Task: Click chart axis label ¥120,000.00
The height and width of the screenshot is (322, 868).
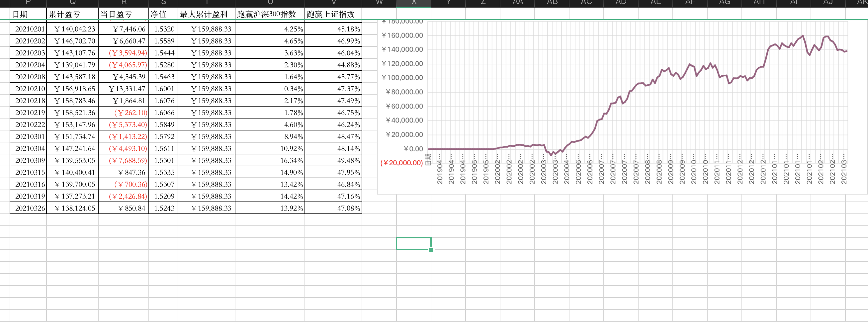Action: coord(402,64)
